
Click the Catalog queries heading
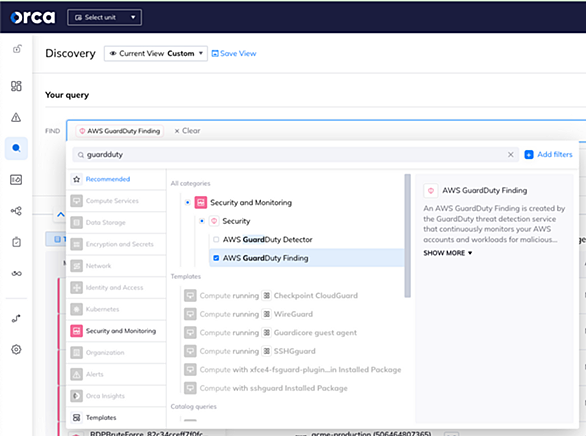point(194,406)
